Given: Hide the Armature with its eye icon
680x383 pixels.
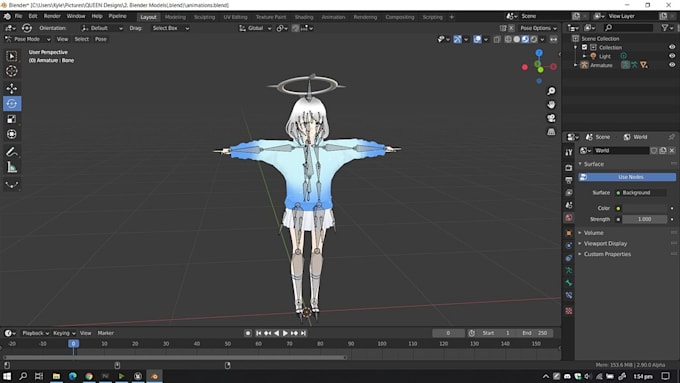Looking at the screenshot, I should point(672,65).
